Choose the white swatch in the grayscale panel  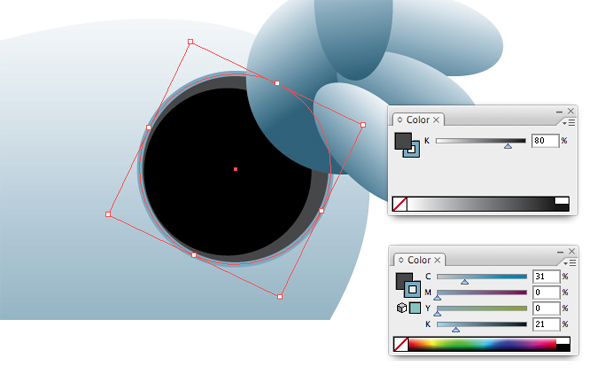pos(562,200)
